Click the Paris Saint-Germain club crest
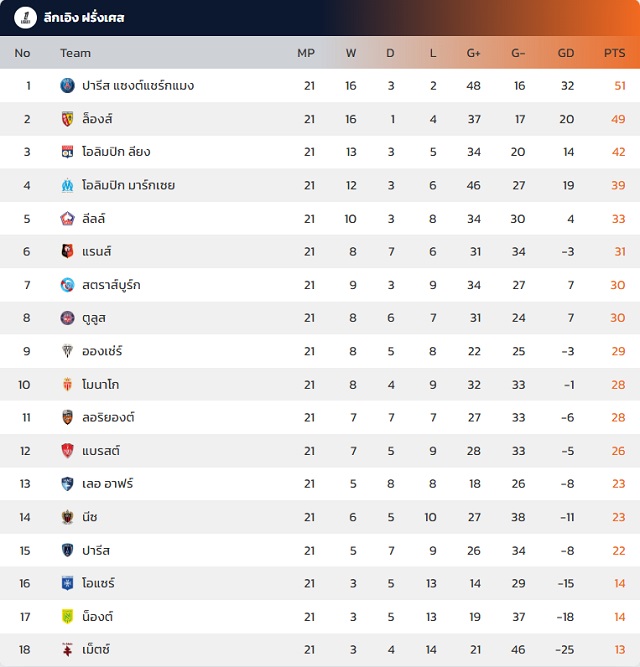Viewport: 640px width, 667px height. pos(67,86)
